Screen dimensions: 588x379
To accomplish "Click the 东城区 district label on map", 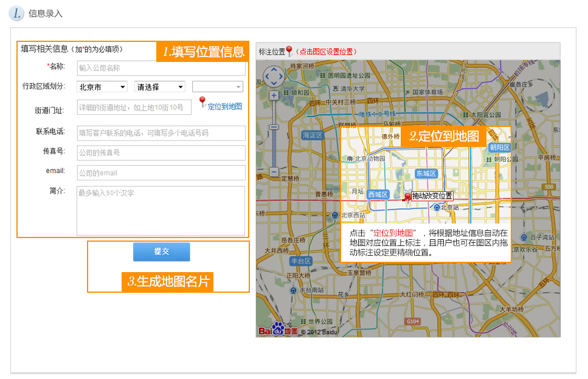I will click(x=426, y=173).
